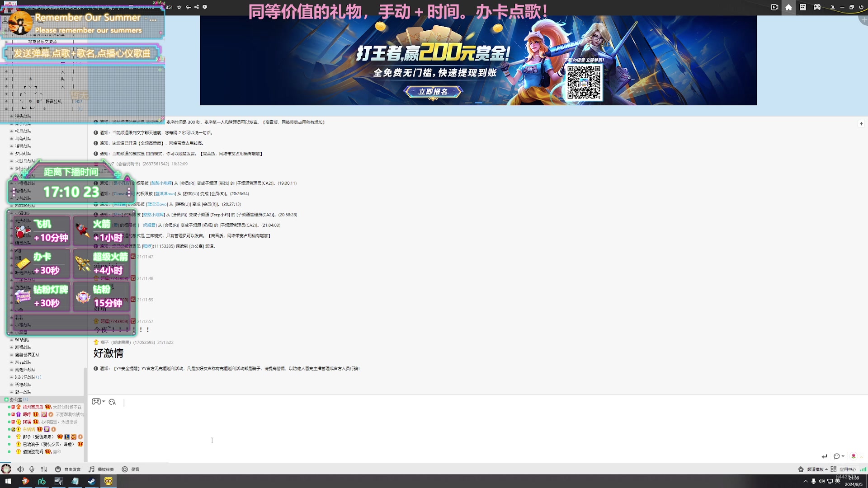Click the 录音 record button
The image size is (868, 488).
point(131,469)
